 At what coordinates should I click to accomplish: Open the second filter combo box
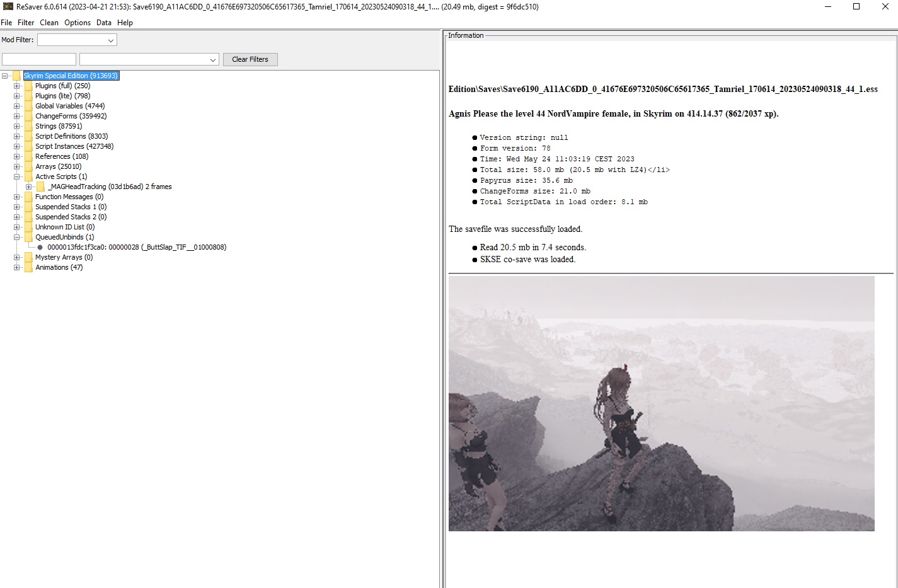(x=149, y=59)
